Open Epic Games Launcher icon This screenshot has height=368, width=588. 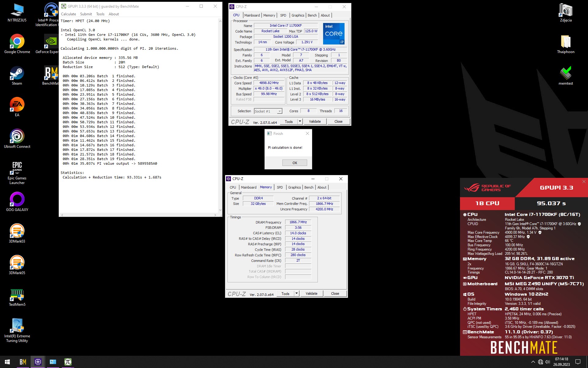pos(17,173)
